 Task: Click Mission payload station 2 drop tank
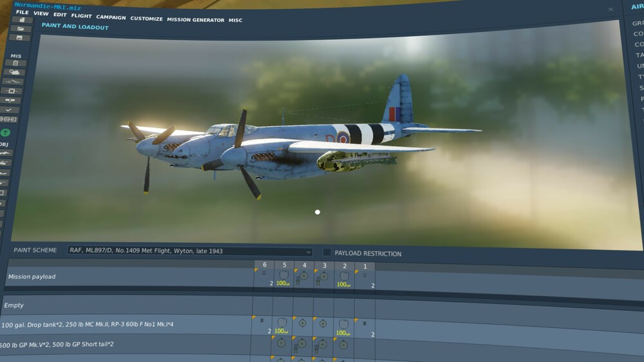point(344,279)
